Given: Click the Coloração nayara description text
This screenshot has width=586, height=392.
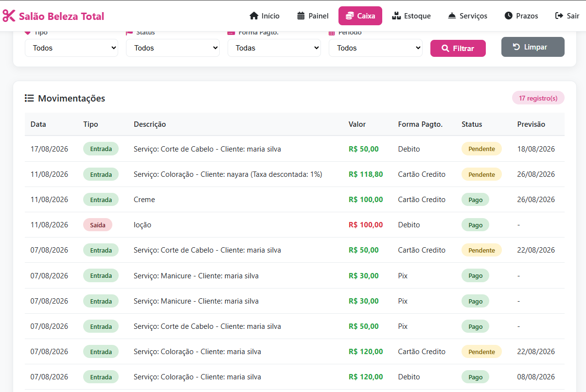Looking at the screenshot, I should tap(228, 174).
